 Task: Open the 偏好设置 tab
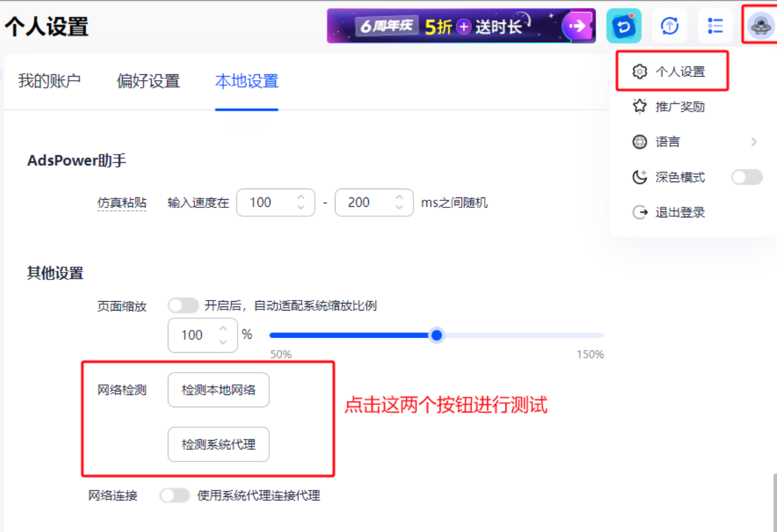pos(147,81)
